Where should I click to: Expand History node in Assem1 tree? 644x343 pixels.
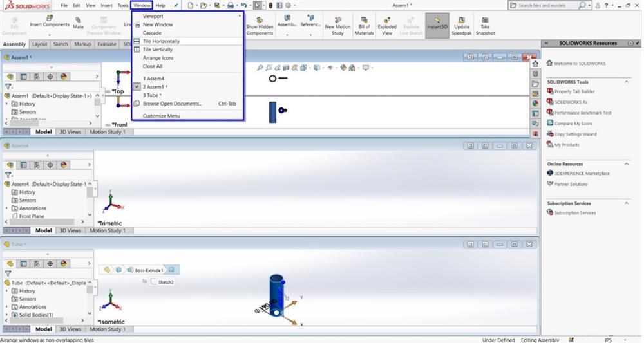6,104
